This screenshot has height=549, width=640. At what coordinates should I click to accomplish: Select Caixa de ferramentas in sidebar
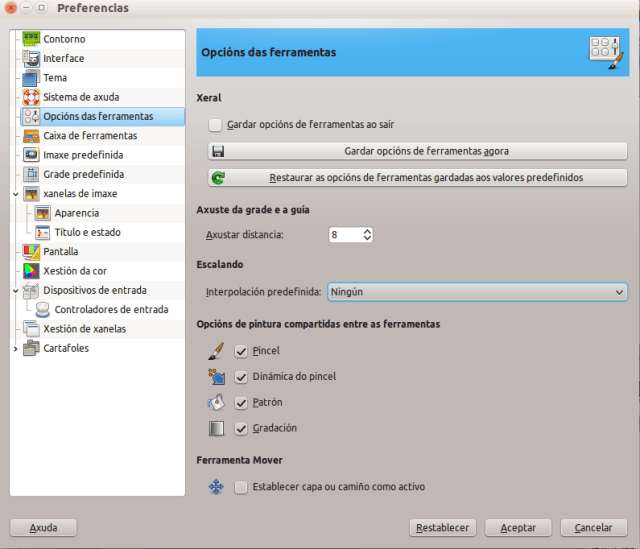(90, 136)
